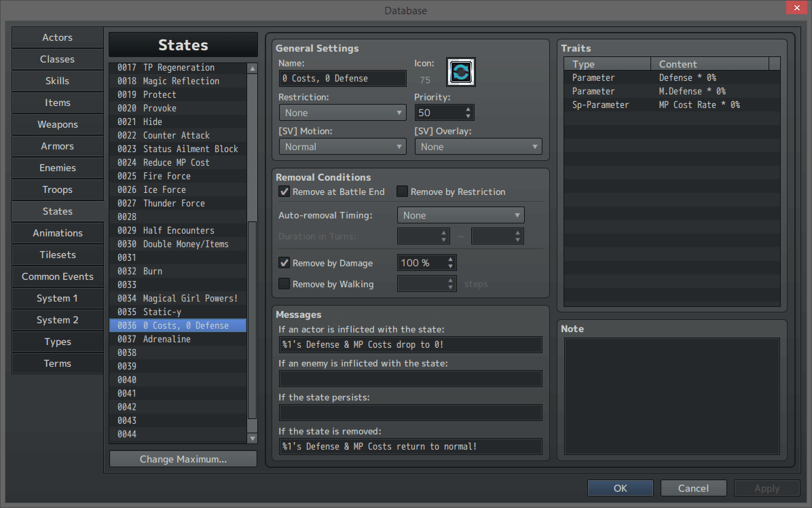Enable "Remove by Walking"
The width and height of the screenshot is (812, 508).
(x=284, y=284)
